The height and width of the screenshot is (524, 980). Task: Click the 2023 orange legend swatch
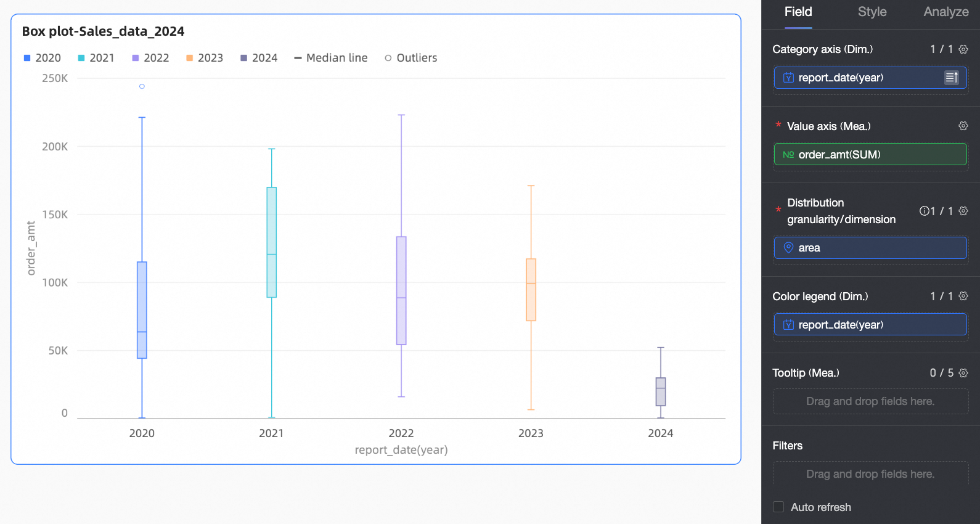[x=190, y=58]
